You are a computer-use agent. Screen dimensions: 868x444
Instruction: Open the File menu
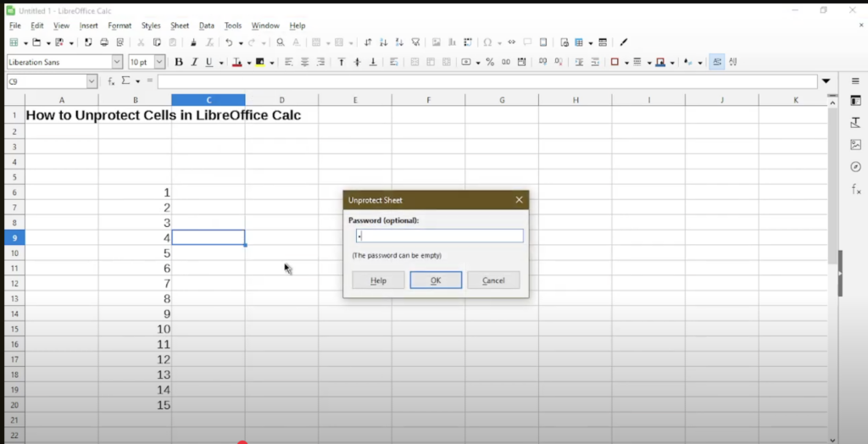[x=15, y=25]
